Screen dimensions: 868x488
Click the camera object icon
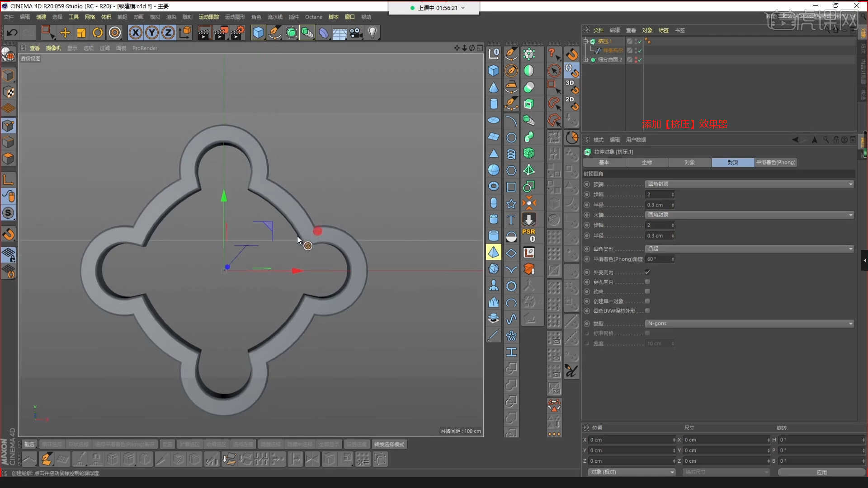[356, 33]
